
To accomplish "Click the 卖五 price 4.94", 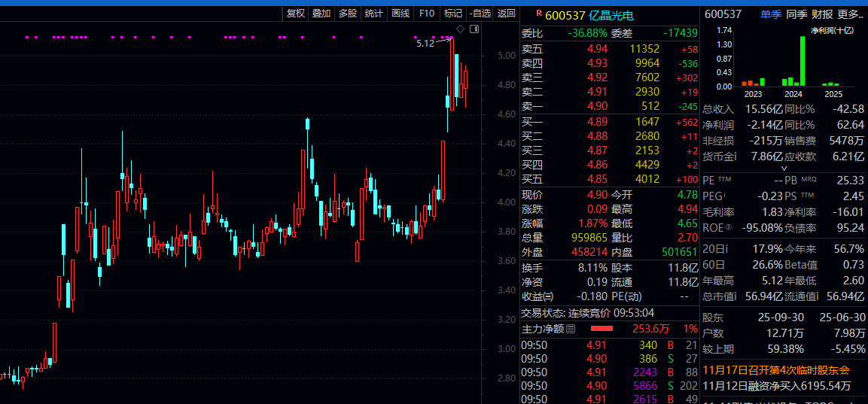I will point(597,49).
